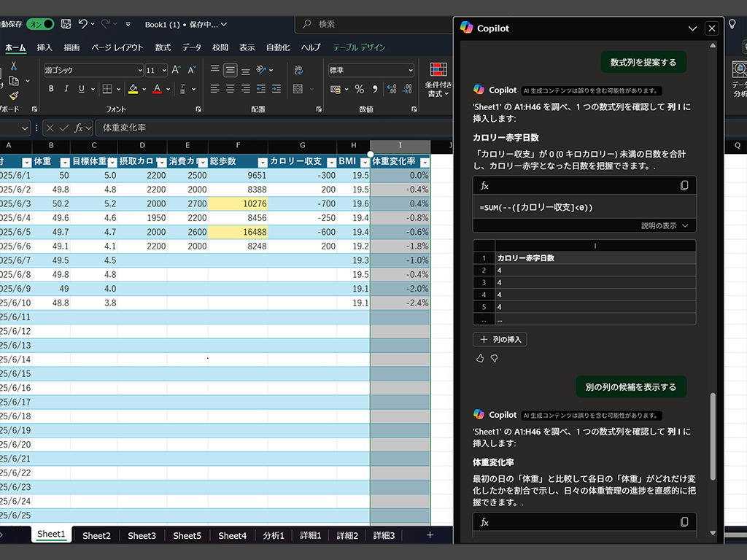Click the 検索 search box
Screen dimensions: 747x560
[x=374, y=24]
